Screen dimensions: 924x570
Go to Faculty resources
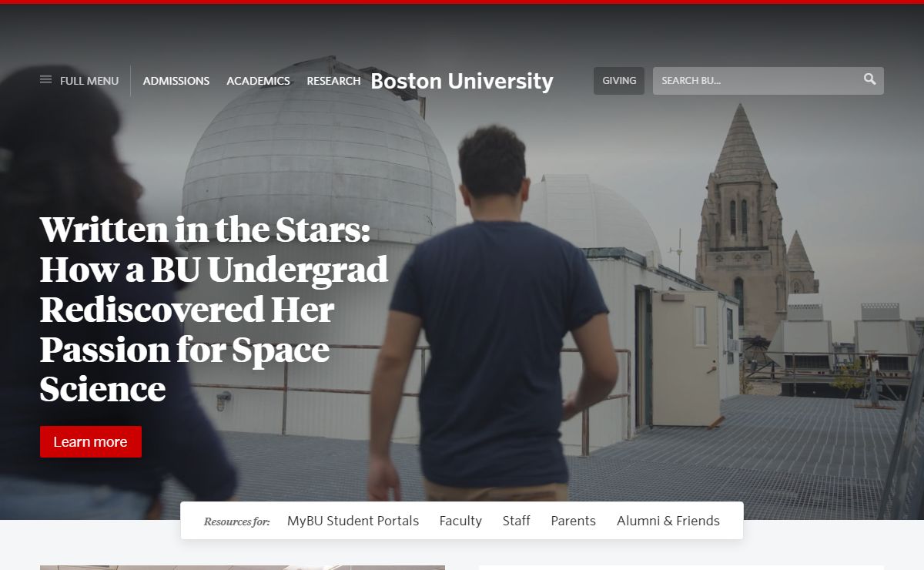460,521
